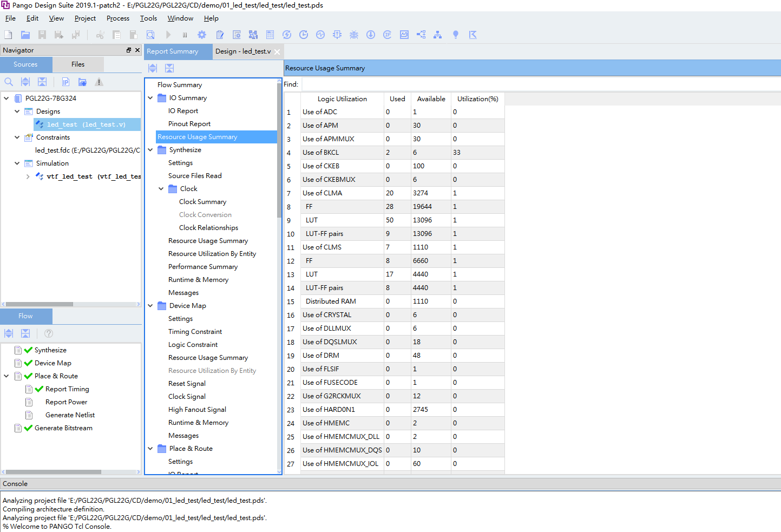Click the K-arrow icon at toolbar end
Viewport: 781px width, 532px height.
pyautogui.click(x=473, y=35)
